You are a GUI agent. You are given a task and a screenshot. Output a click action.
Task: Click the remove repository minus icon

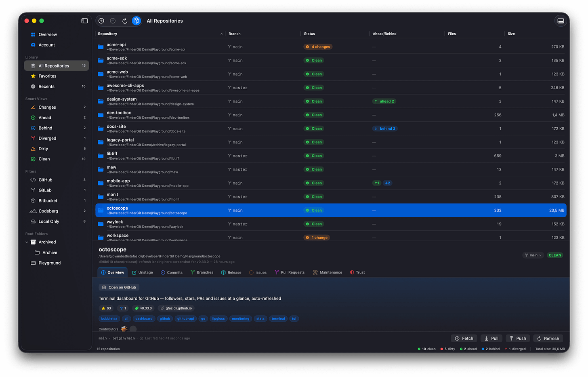coord(113,21)
